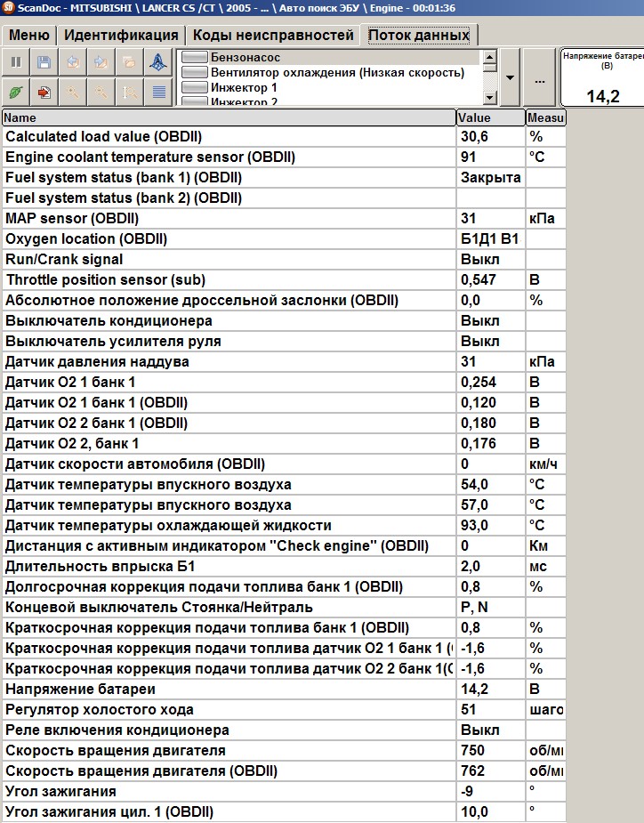This screenshot has width=644, height=823.
Task: Click the Measu column header
Action: click(546, 117)
